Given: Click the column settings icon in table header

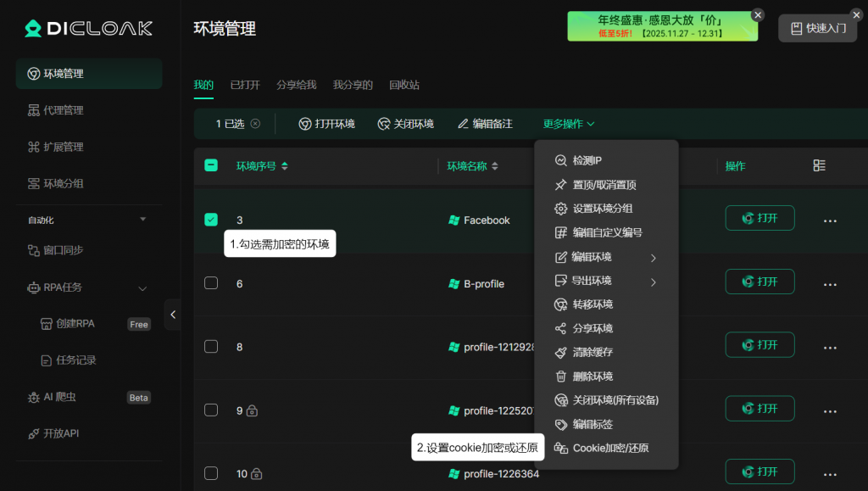Looking at the screenshot, I should click(x=819, y=166).
